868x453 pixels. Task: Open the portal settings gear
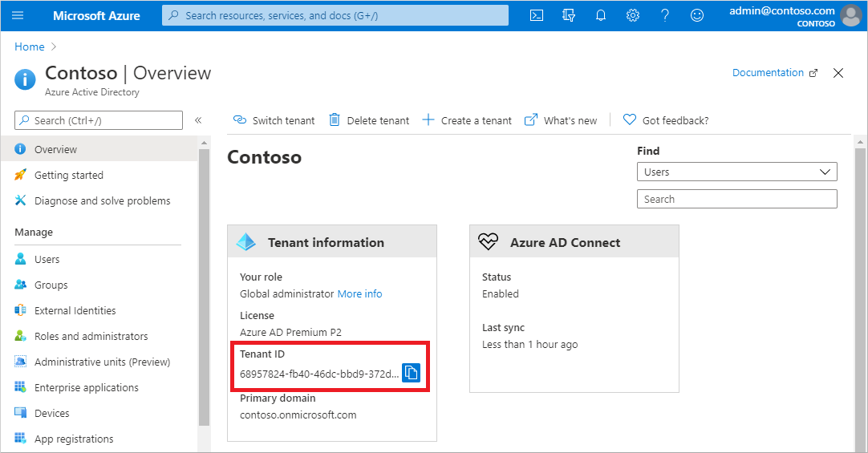(633, 15)
